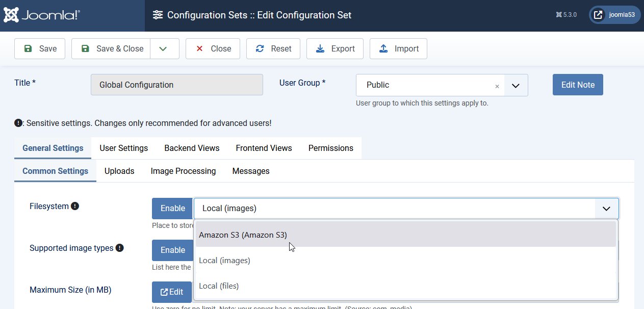Image resolution: width=644 pixels, height=309 pixels.
Task: Choose Amazon S3 (Amazon S3) option
Action: 406,235
